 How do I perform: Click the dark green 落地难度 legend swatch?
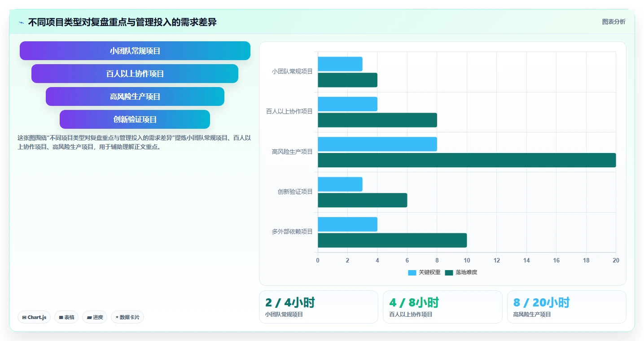pos(449,272)
